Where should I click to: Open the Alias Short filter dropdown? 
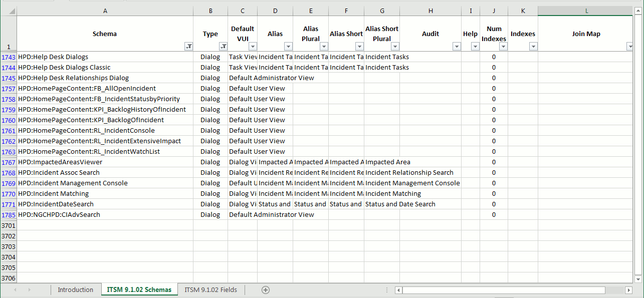pos(359,47)
